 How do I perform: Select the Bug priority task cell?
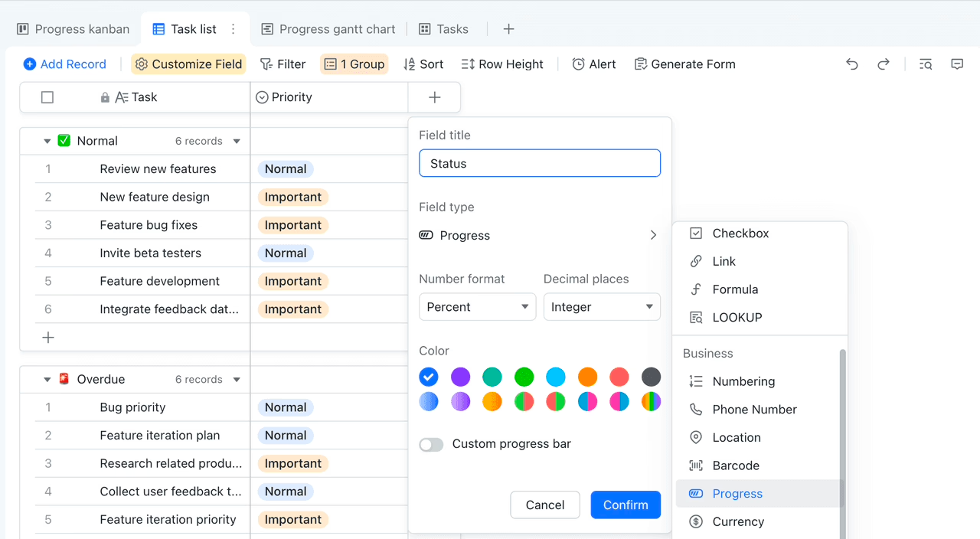tap(132, 407)
